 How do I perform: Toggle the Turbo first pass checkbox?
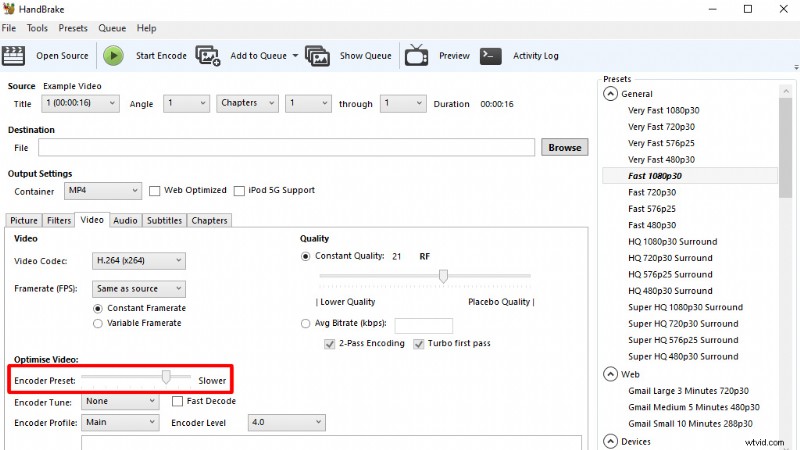(x=419, y=344)
